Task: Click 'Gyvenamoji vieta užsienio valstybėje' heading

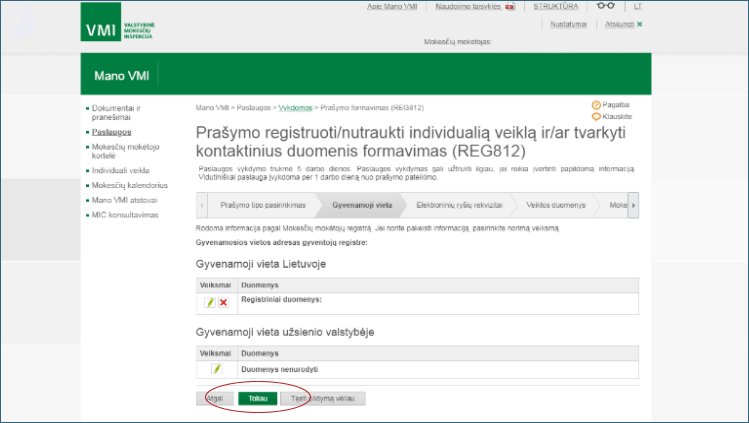Action: pyautogui.click(x=285, y=332)
